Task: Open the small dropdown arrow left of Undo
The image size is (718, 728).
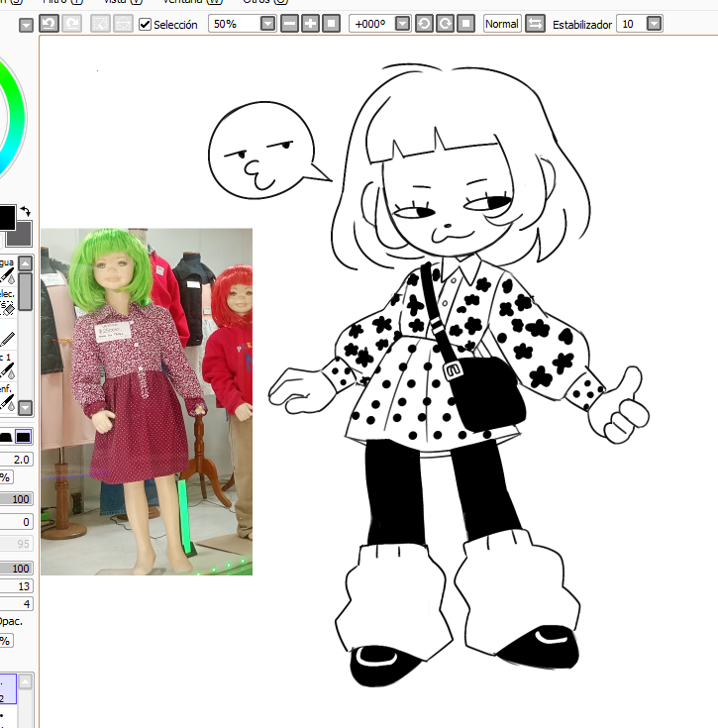Action: 26,25
